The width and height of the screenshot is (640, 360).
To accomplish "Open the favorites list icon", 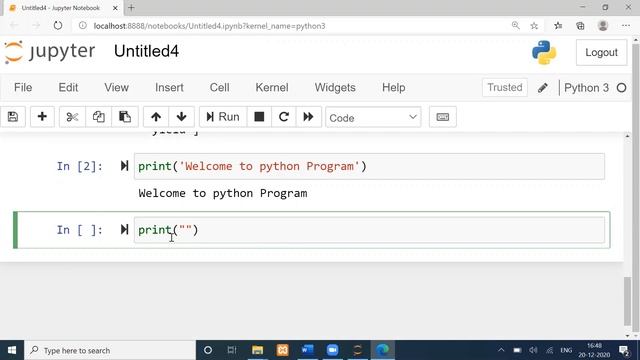I will 558,26.
